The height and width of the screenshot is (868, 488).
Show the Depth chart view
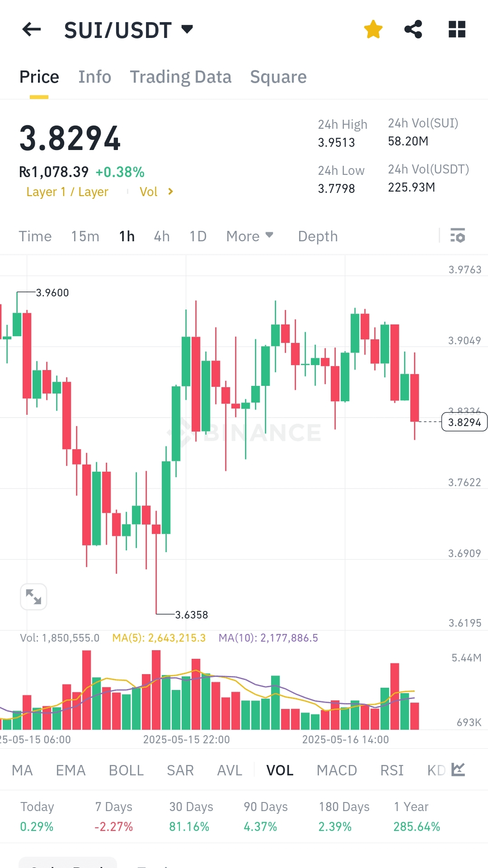(x=318, y=236)
